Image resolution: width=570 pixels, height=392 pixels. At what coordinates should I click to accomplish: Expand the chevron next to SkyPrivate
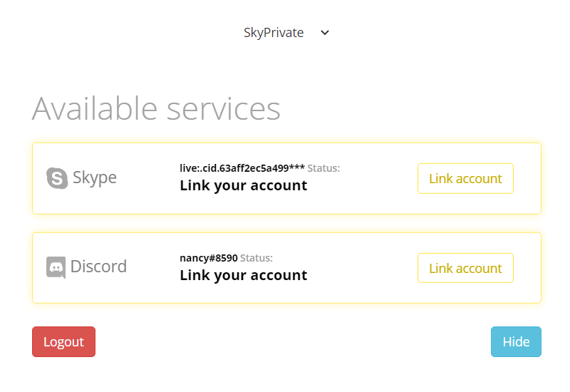click(x=325, y=33)
